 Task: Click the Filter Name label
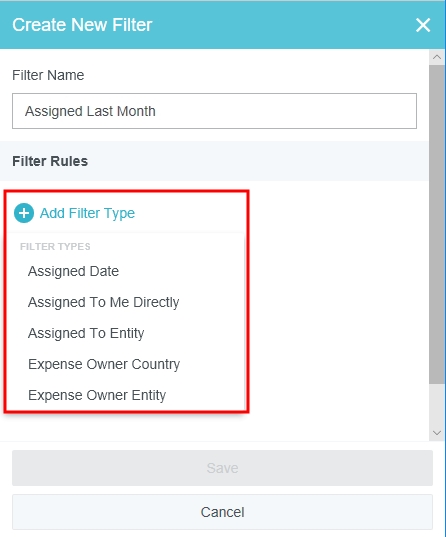[x=48, y=75]
